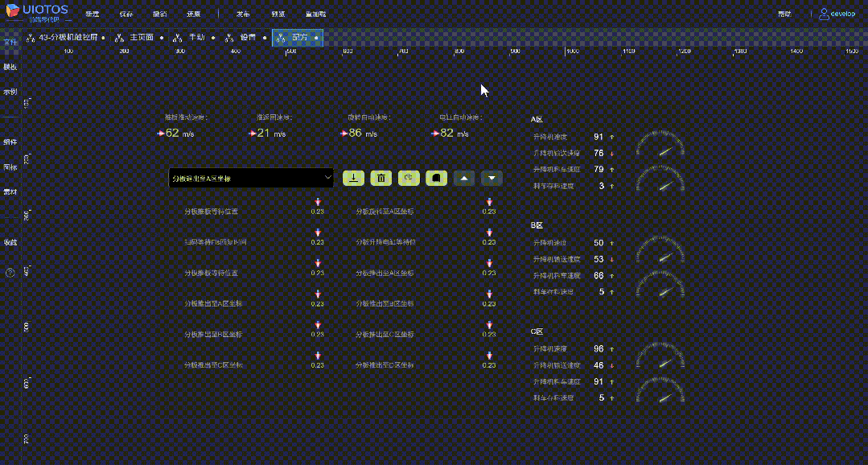This screenshot has width=868, height=465.
Task: Click the 发布 menu item
Action: click(243, 14)
